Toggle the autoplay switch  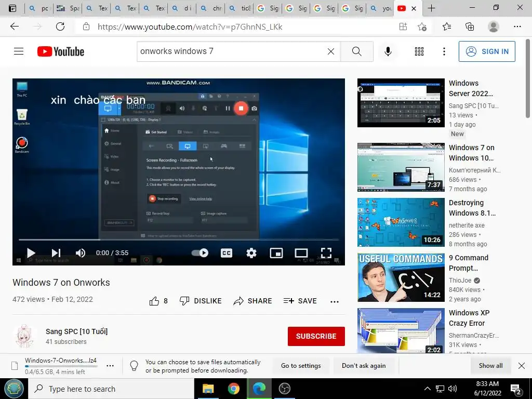[200, 253]
